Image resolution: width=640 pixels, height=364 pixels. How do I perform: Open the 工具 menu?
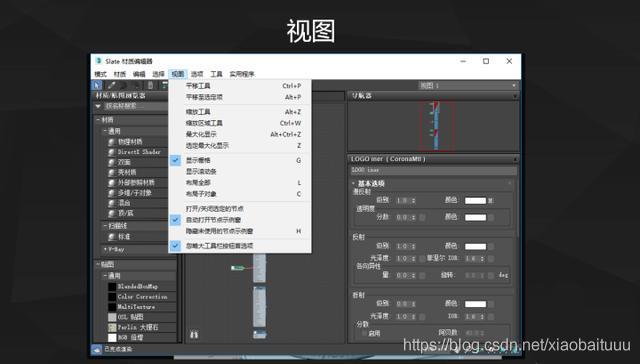(216, 74)
